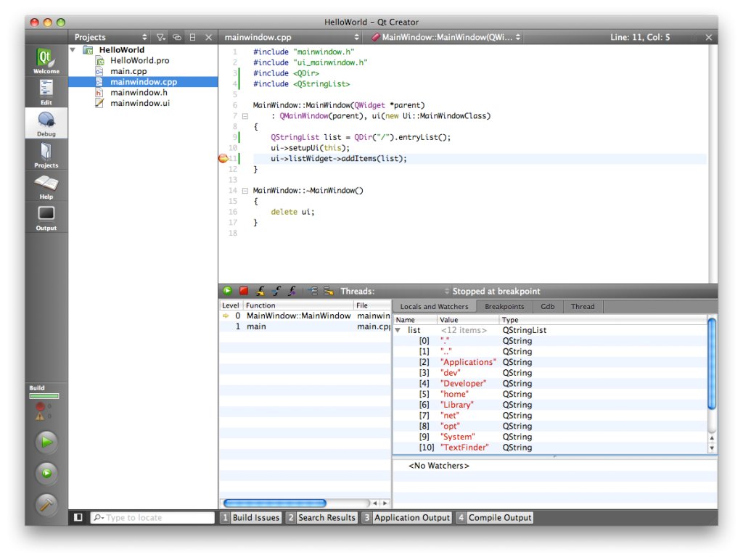
Task: Click the Jump to Line icon
Action: click(329, 291)
